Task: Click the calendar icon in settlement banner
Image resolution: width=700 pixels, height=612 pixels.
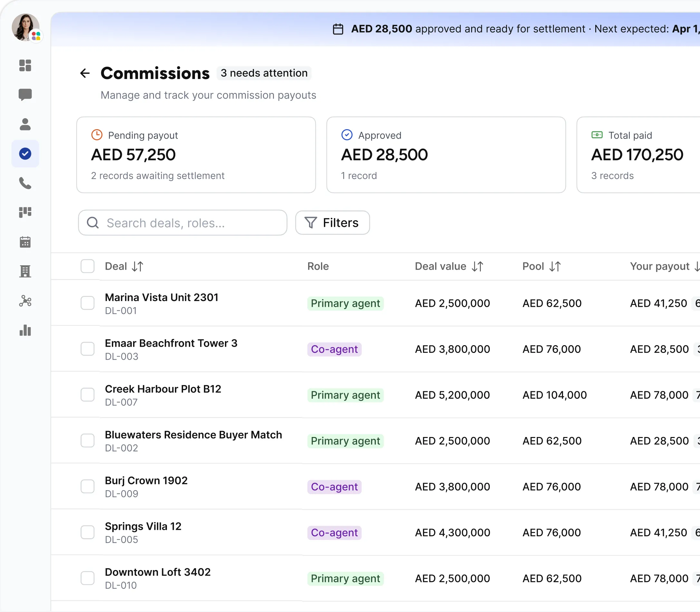Action: [x=338, y=29]
